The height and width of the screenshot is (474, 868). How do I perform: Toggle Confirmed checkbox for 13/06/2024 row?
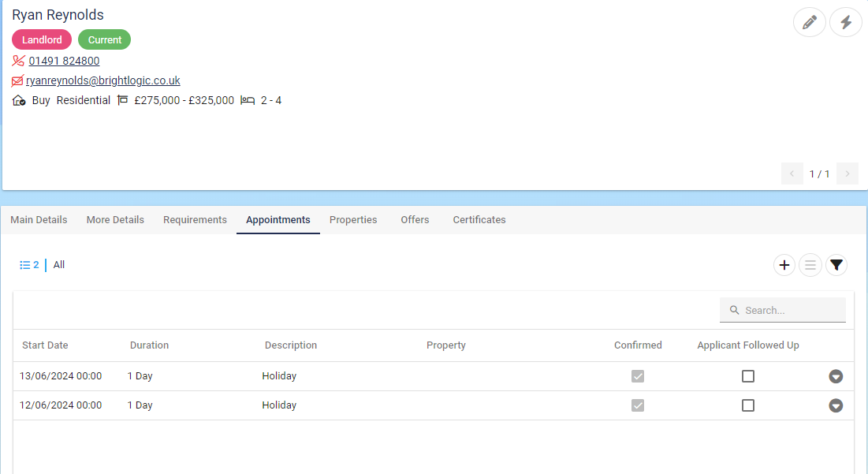pyautogui.click(x=638, y=376)
